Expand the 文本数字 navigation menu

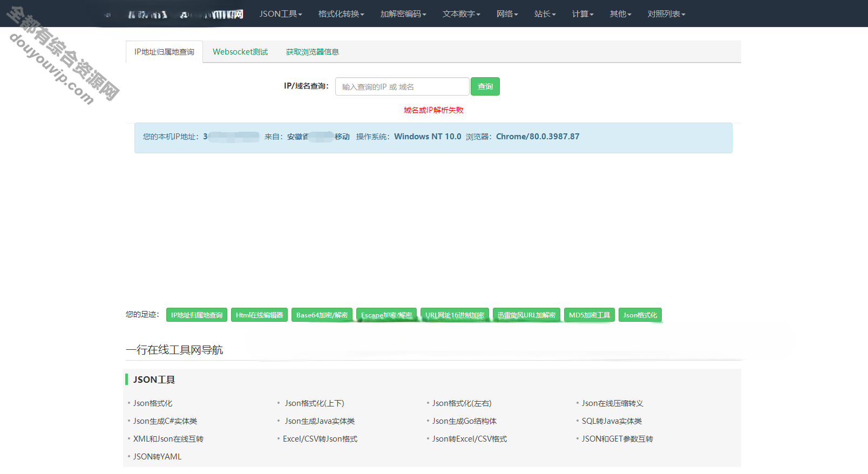462,14
